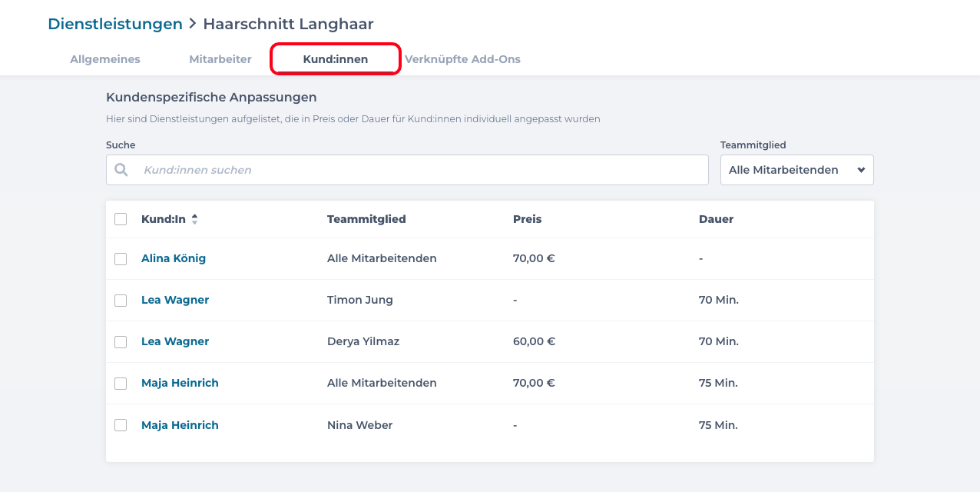Select the ascending sort triangle on Kund:In column
Screen dimensions: 980x492
click(194, 215)
